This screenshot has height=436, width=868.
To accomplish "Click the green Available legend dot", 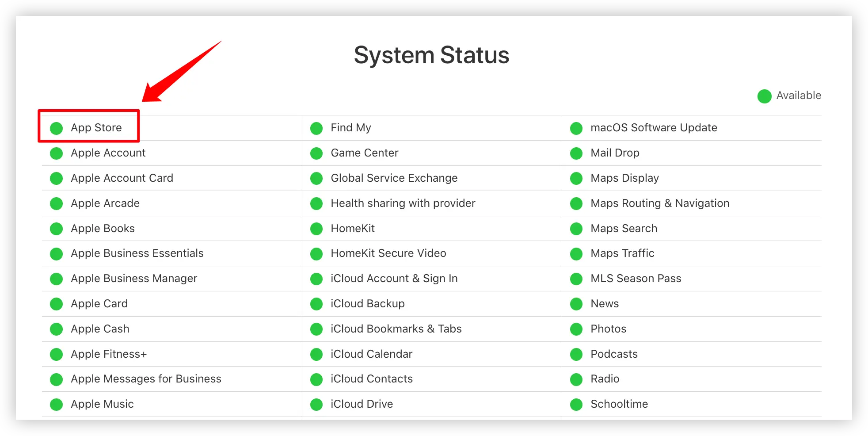I will pos(764,96).
